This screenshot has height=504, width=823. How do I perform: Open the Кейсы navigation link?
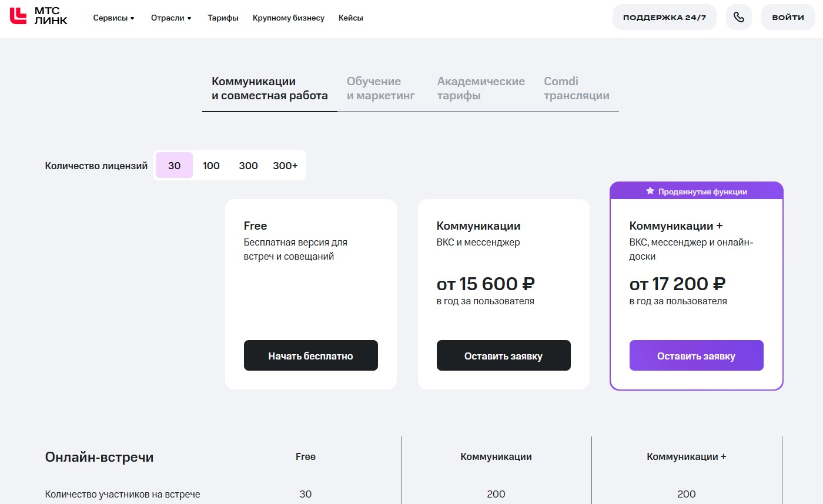click(350, 18)
